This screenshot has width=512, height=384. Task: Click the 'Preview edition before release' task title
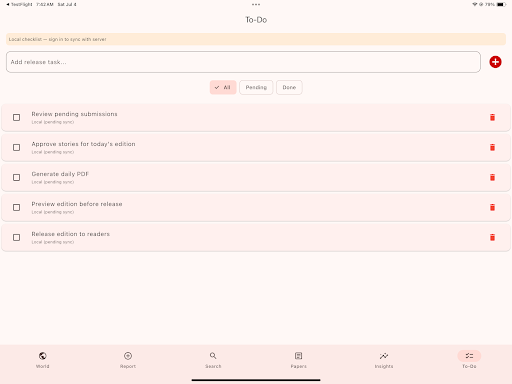[x=77, y=204]
